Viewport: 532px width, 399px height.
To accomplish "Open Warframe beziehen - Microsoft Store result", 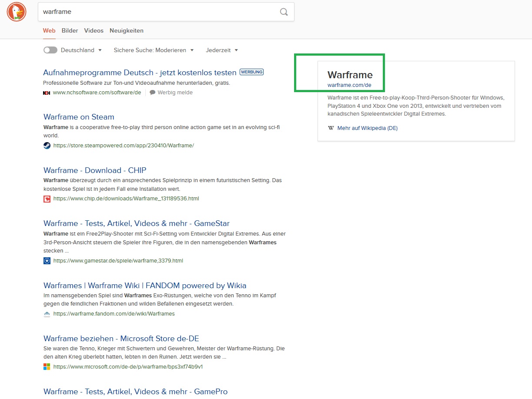I will click(121, 339).
